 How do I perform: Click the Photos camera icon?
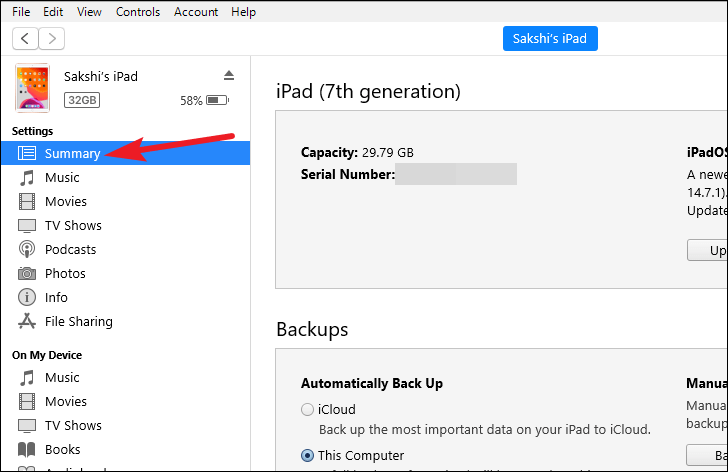click(26, 273)
